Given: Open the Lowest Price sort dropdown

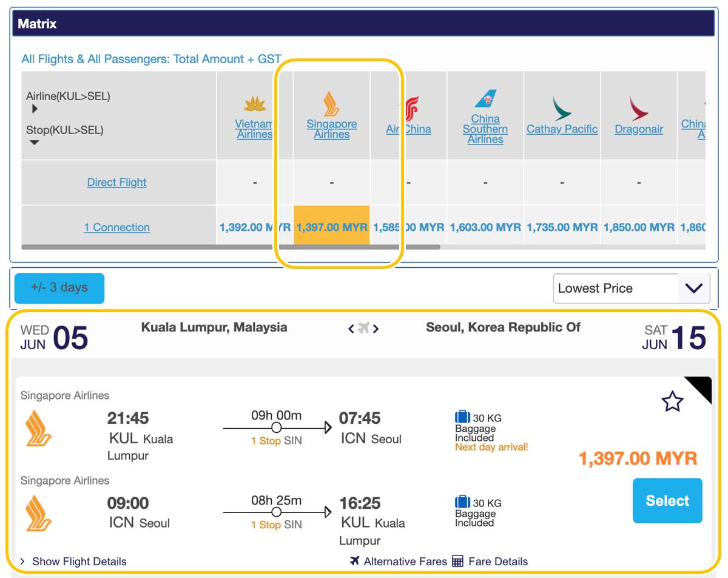Looking at the screenshot, I should (632, 288).
